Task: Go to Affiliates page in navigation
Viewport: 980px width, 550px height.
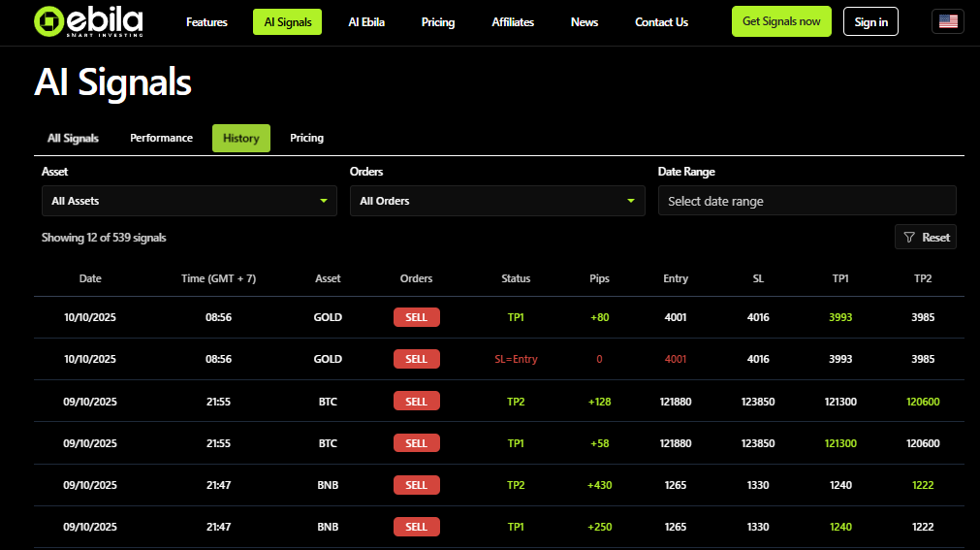Action: tap(513, 22)
